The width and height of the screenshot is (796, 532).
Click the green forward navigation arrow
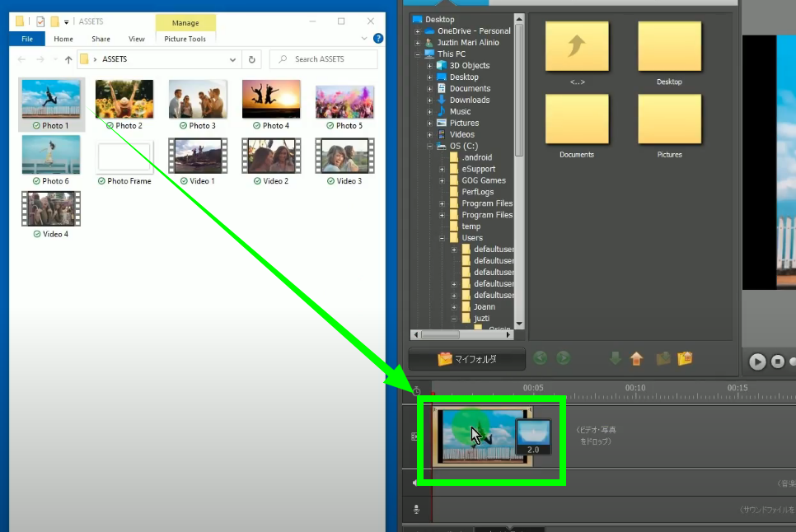tap(564, 358)
